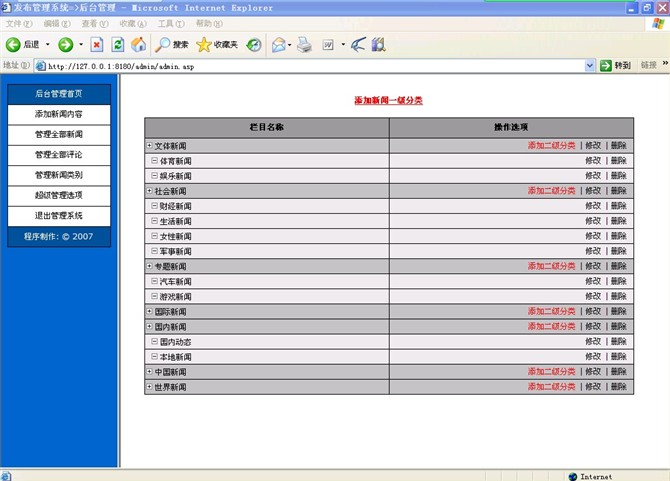This screenshot has width=670, height=481.
Task: Toggle the 中国新闻 category expander
Action: pos(150,372)
